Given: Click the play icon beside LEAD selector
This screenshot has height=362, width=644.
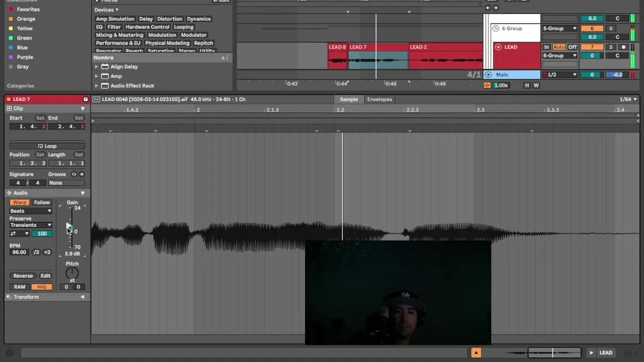Looking at the screenshot, I should point(591,352).
